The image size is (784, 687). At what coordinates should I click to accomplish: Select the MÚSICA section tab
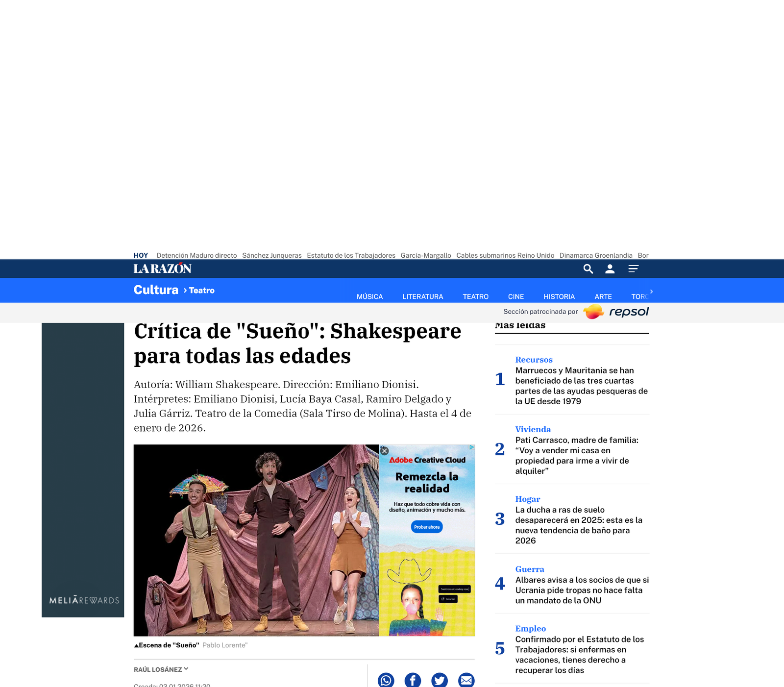point(369,296)
